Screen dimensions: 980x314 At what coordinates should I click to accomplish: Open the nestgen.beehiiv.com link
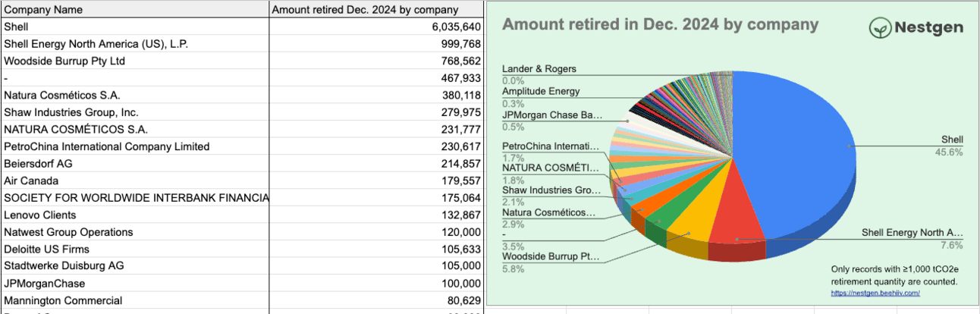(875, 293)
